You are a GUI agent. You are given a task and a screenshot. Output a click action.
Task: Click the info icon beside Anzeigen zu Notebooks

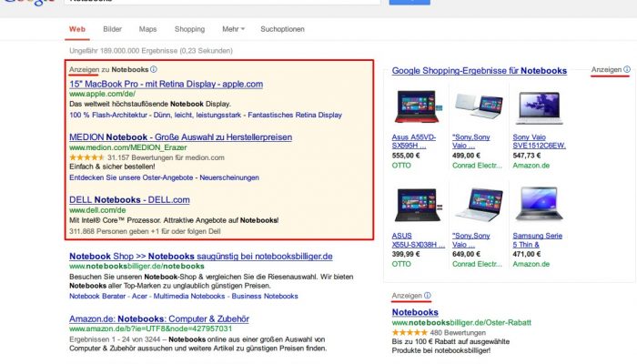[x=154, y=69]
